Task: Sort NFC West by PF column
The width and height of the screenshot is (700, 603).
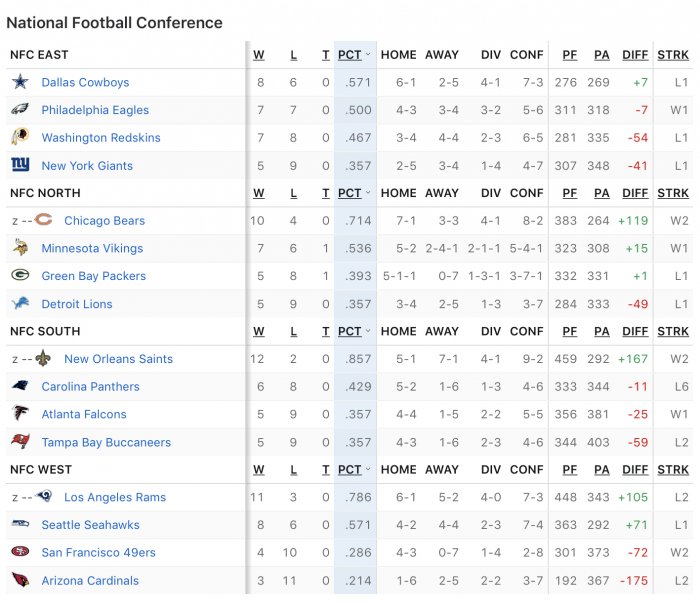Action: coord(570,470)
